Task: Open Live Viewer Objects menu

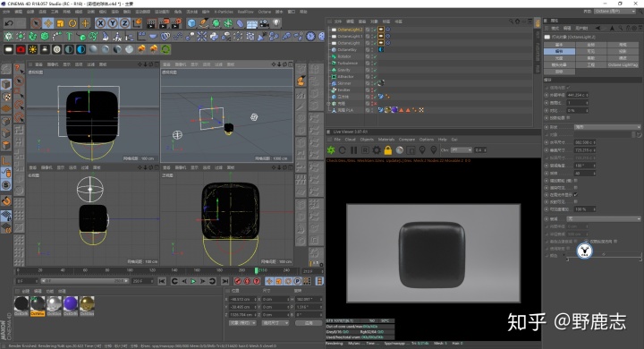Action: (x=367, y=140)
